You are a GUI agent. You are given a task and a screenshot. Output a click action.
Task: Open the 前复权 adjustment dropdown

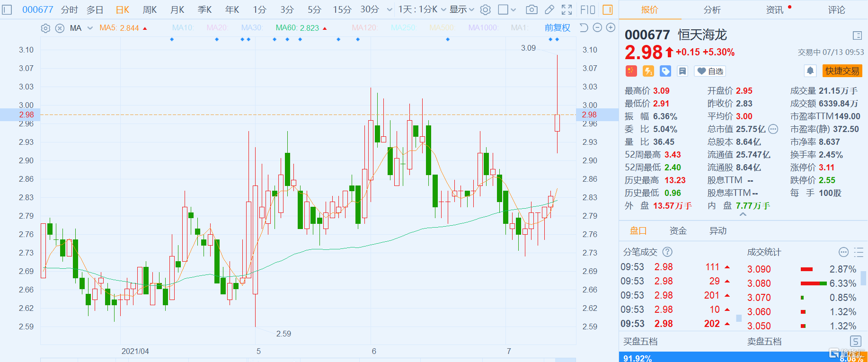pos(558,28)
